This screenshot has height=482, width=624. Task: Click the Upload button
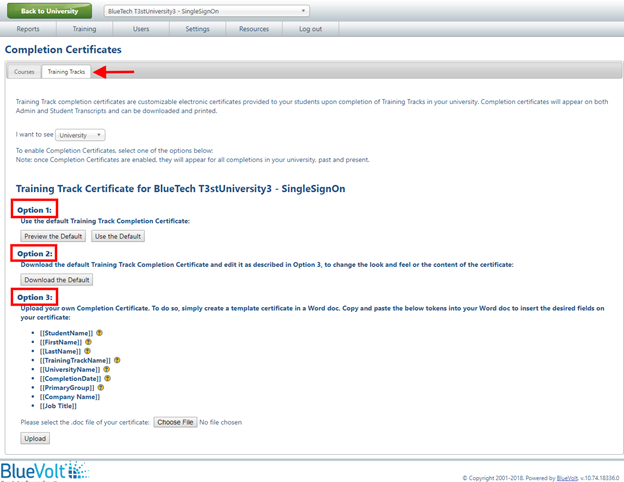[x=35, y=438]
